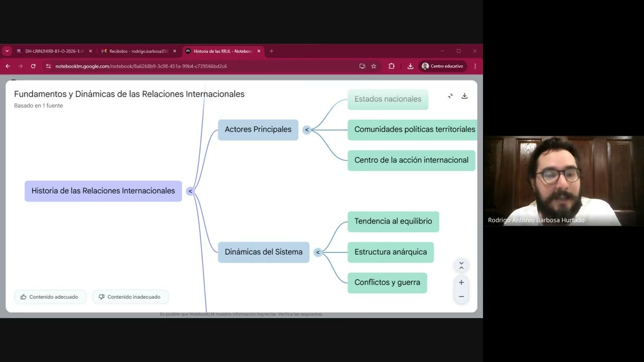Image resolution: width=644 pixels, height=362 pixels.
Task: Open the tab search dropdown arrow
Action: 7,51
